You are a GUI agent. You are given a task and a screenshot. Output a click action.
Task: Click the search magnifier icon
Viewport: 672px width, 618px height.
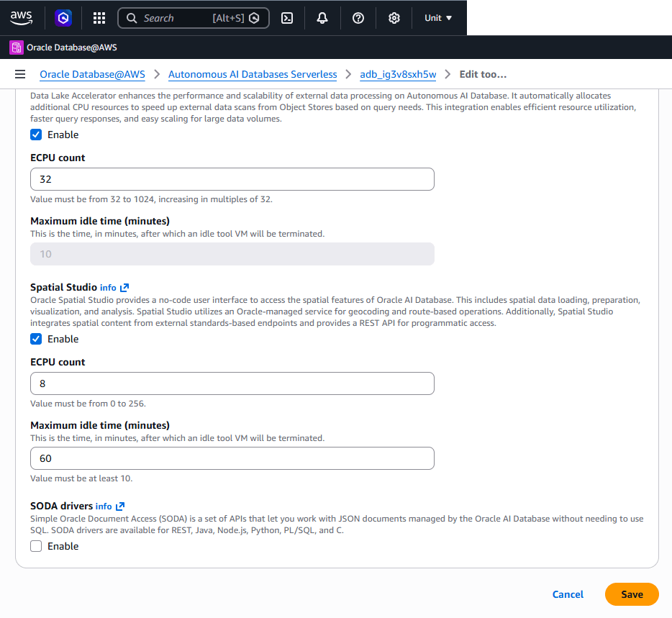pyautogui.click(x=132, y=18)
